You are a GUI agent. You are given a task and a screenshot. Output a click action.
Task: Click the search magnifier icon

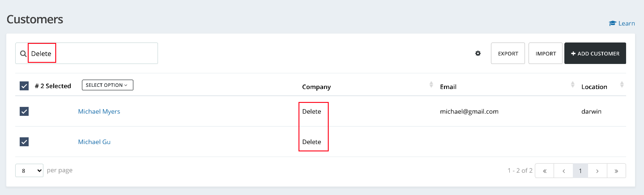[x=23, y=53]
